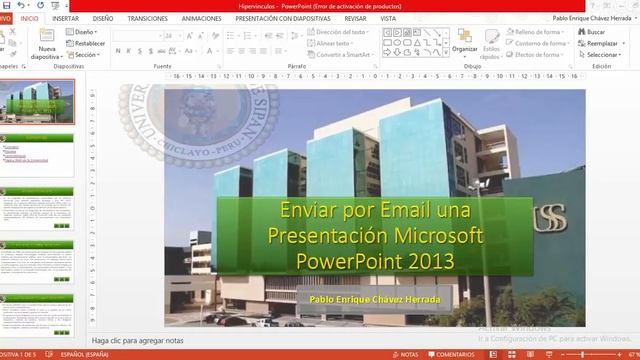640x360 pixels.
Task: Open the font name combo box
Action: [138, 36]
